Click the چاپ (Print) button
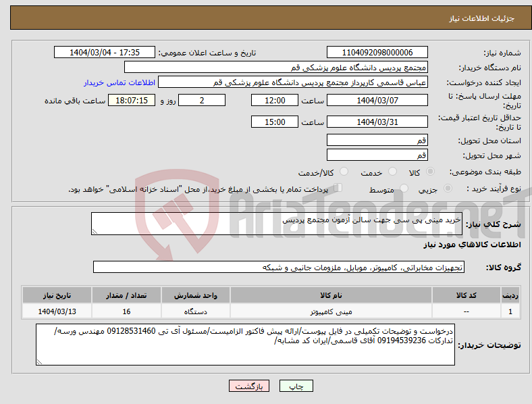The width and height of the screenshot is (532, 404). 296,386
